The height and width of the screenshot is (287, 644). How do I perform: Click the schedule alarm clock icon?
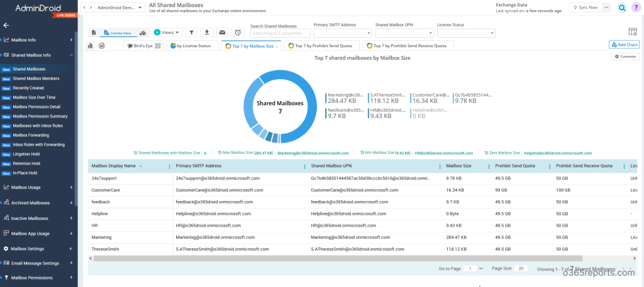pos(238,33)
